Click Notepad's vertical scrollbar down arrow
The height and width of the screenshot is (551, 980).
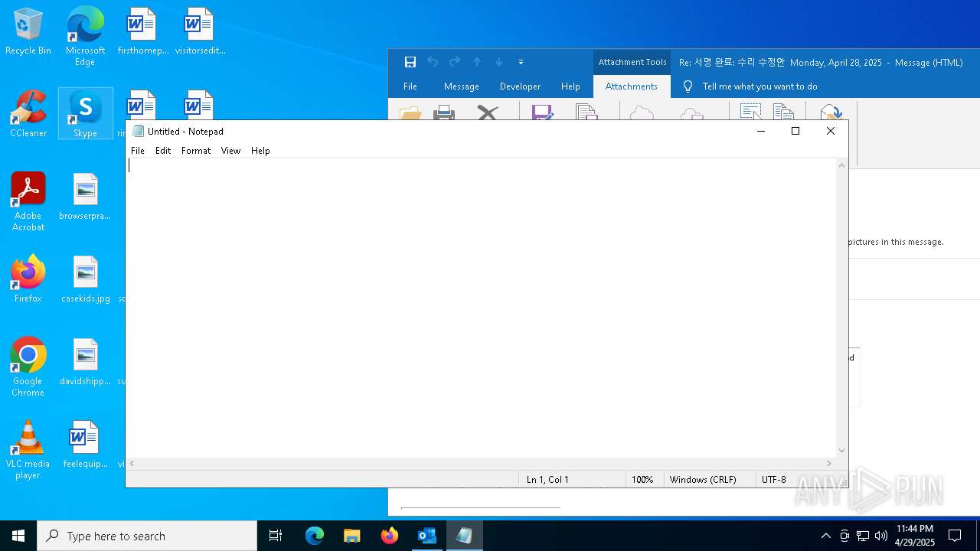click(842, 451)
